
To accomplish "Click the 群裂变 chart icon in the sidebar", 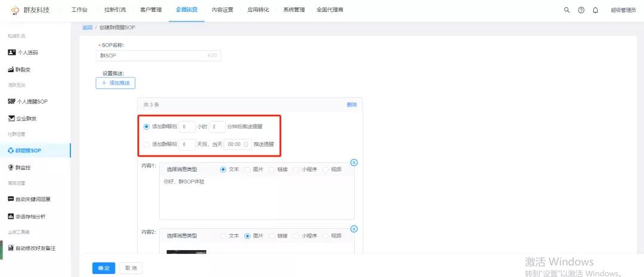I will pos(11,69).
